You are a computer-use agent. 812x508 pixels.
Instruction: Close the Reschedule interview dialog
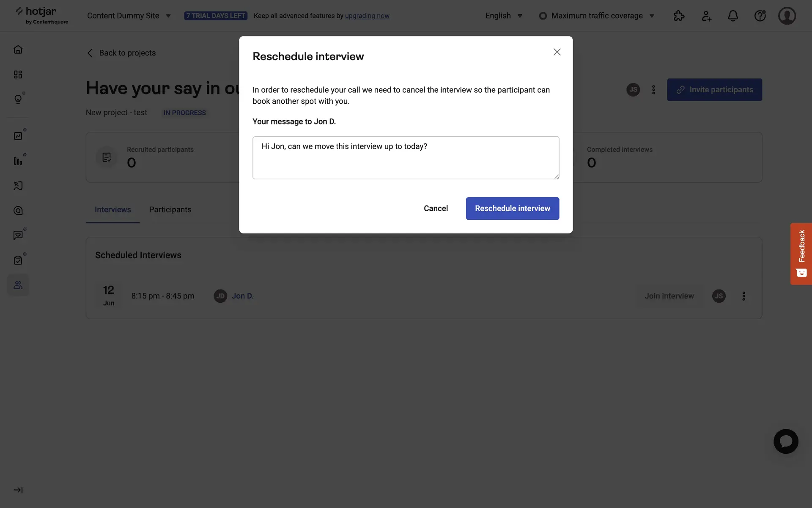tap(557, 52)
